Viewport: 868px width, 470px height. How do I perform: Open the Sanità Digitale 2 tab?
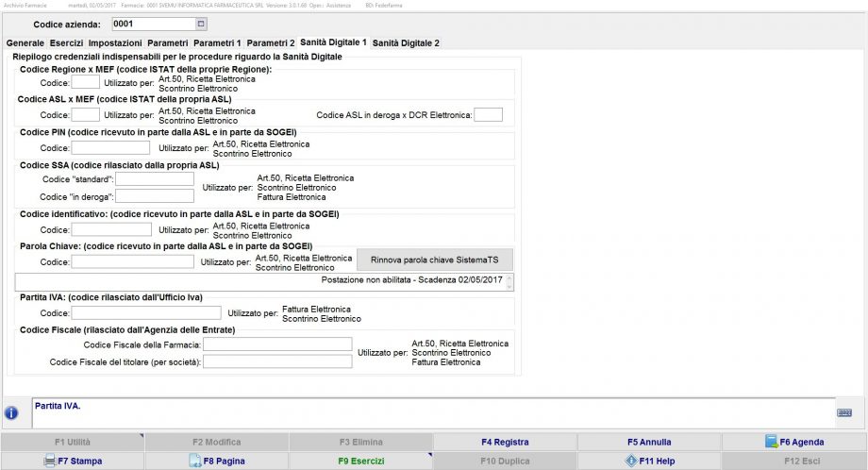point(406,43)
